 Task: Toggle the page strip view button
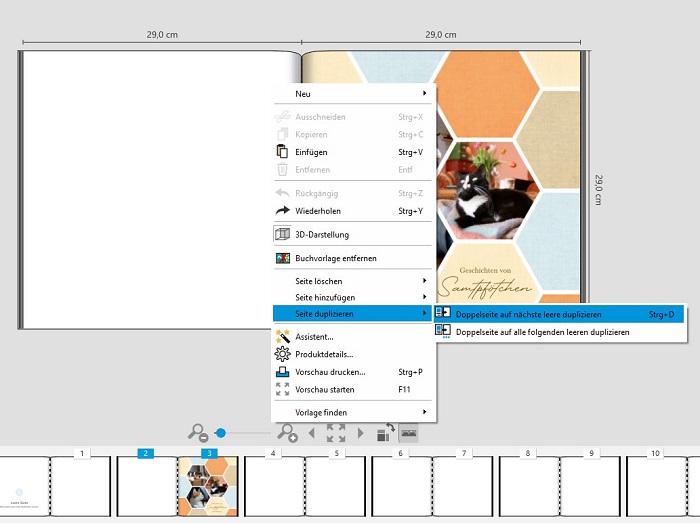click(x=408, y=433)
